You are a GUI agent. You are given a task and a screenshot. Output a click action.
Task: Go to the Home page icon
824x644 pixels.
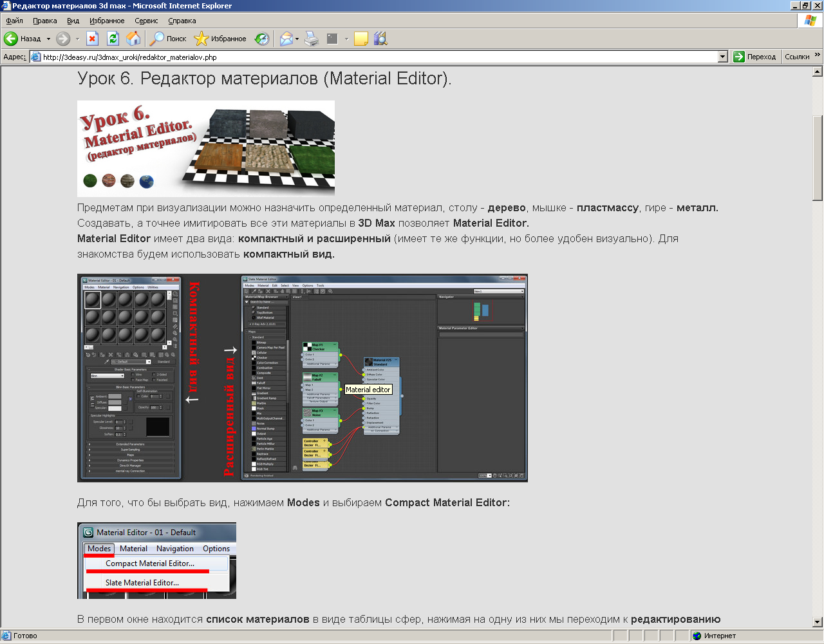tap(133, 39)
